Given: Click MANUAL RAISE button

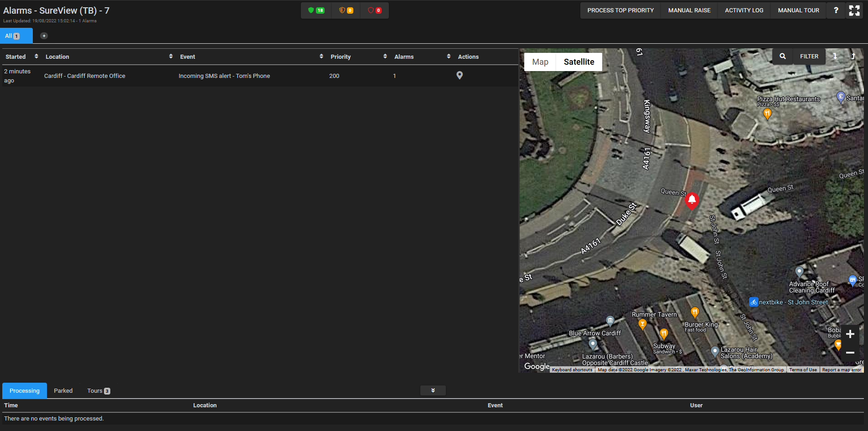Looking at the screenshot, I should click(689, 10).
